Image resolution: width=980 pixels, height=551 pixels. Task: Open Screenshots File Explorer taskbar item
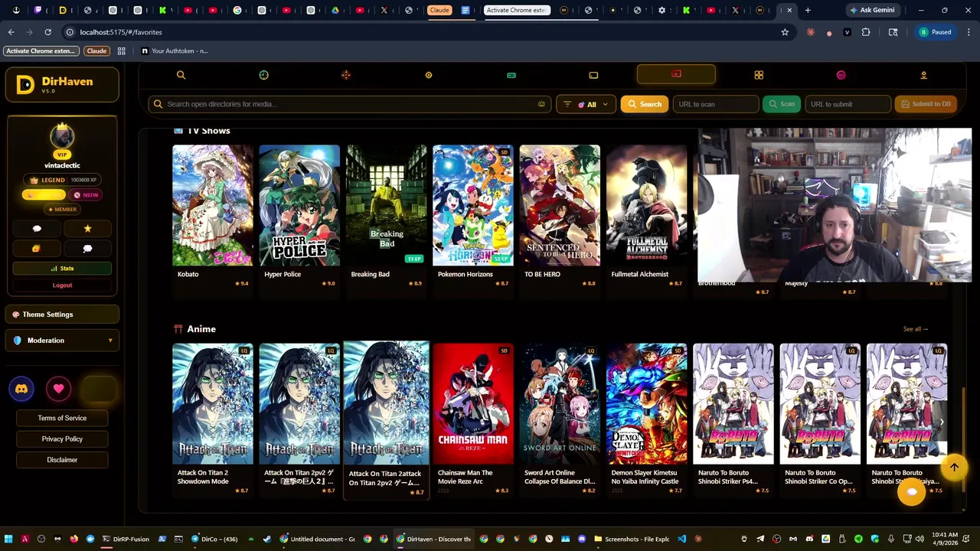[x=631, y=539]
